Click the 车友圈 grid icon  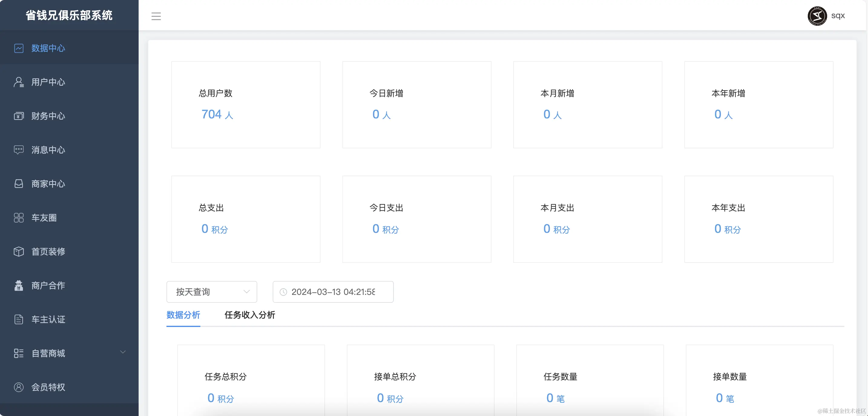pyautogui.click(x=19, y=218)
